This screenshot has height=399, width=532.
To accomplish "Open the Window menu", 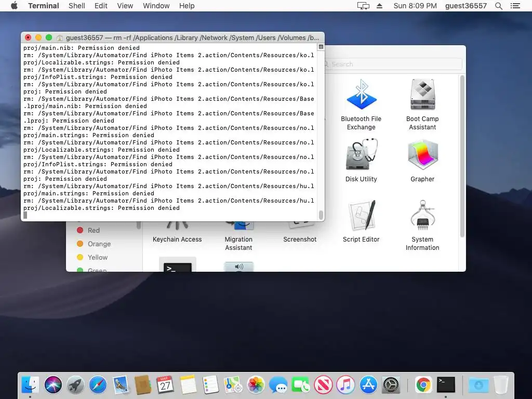I will pyautogui.click(x=156, y=6).
